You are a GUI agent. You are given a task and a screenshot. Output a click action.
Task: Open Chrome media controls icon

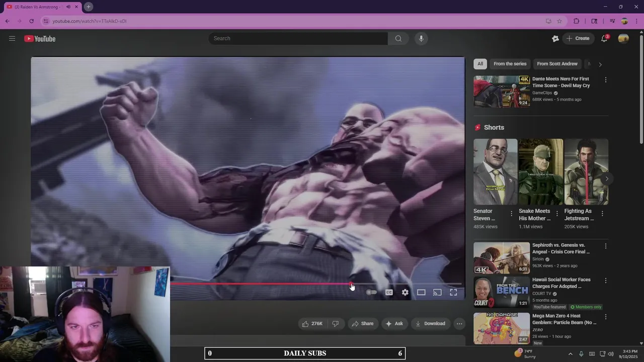click(x=612, y=21)
